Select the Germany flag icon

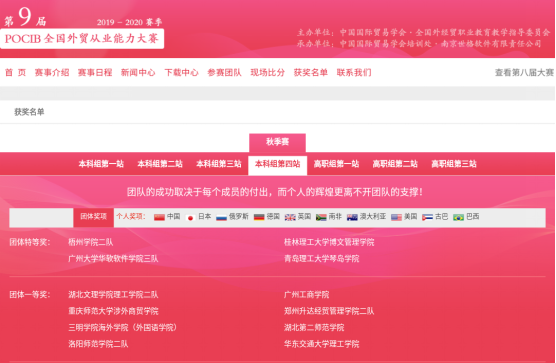coord(259,217)
